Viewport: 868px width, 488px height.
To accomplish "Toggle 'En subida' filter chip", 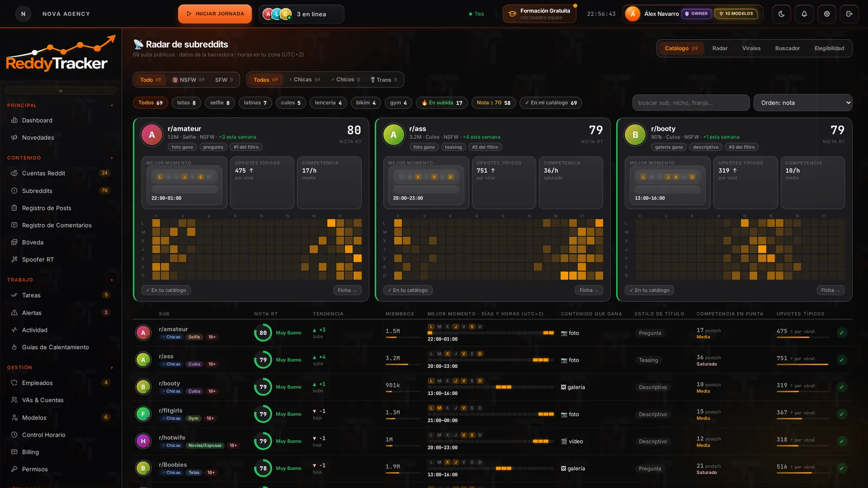I will [x=442, y=103].
